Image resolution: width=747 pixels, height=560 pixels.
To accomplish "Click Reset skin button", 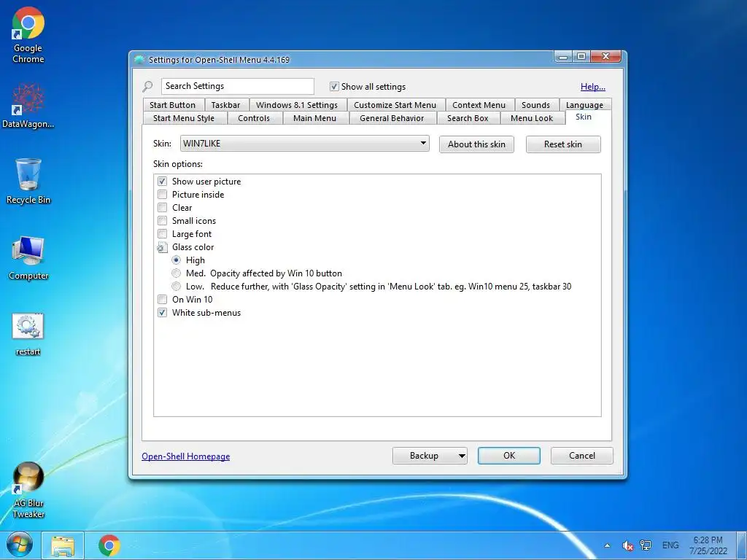I will coord(563,144).
